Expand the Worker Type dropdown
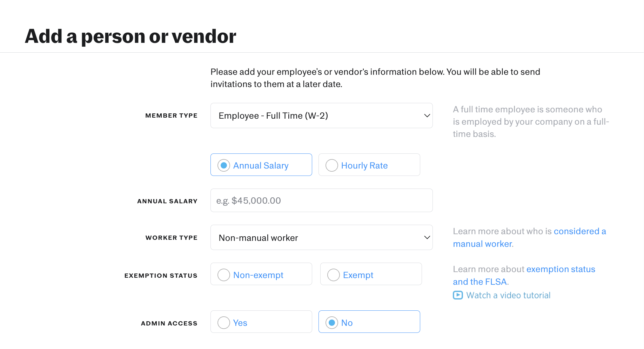Image resolution: width=644 pixels, height=349 pixels. tap(321, 238)
